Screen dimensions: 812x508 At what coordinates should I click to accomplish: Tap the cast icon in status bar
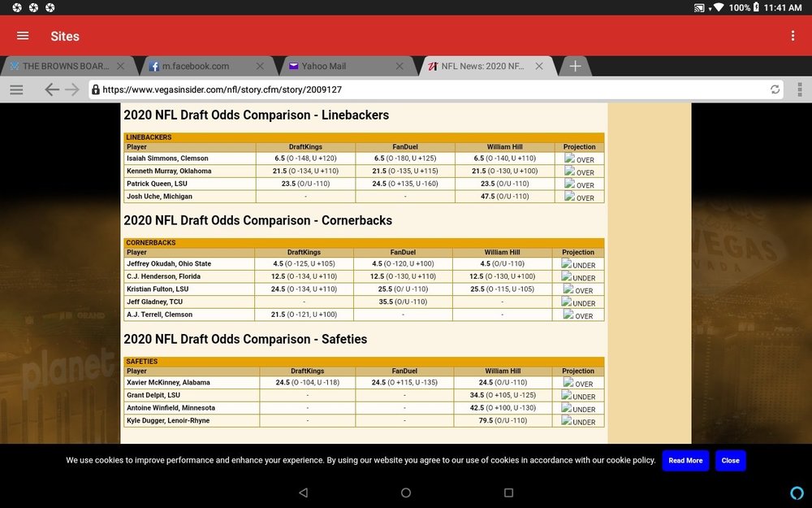pos(699,8)
